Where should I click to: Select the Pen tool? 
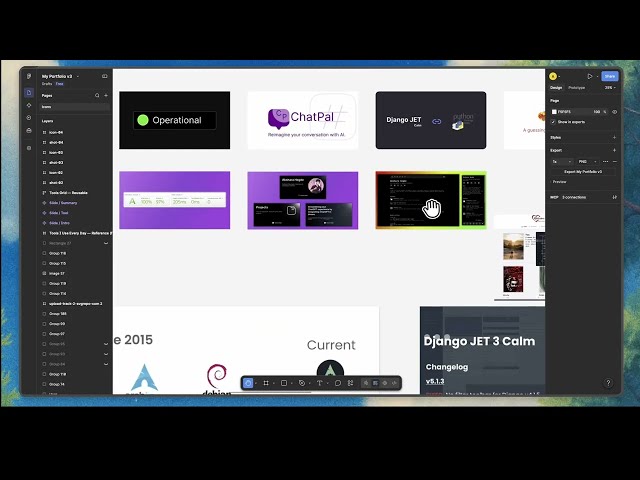pos(302,383)
